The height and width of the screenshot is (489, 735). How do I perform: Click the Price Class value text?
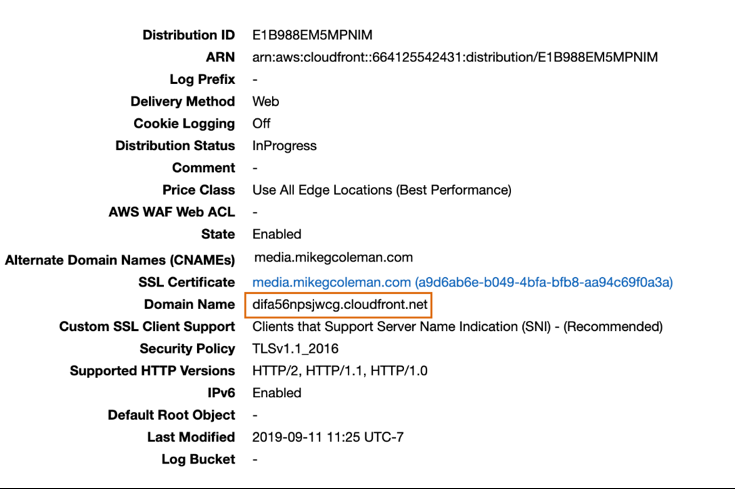pos(382,190)
